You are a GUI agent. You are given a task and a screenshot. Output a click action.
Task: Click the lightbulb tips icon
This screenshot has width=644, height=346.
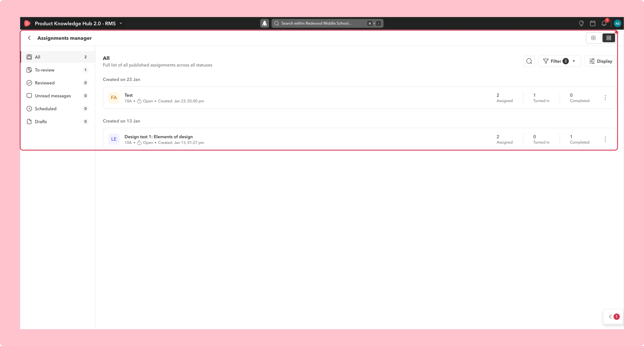point(581,23)
